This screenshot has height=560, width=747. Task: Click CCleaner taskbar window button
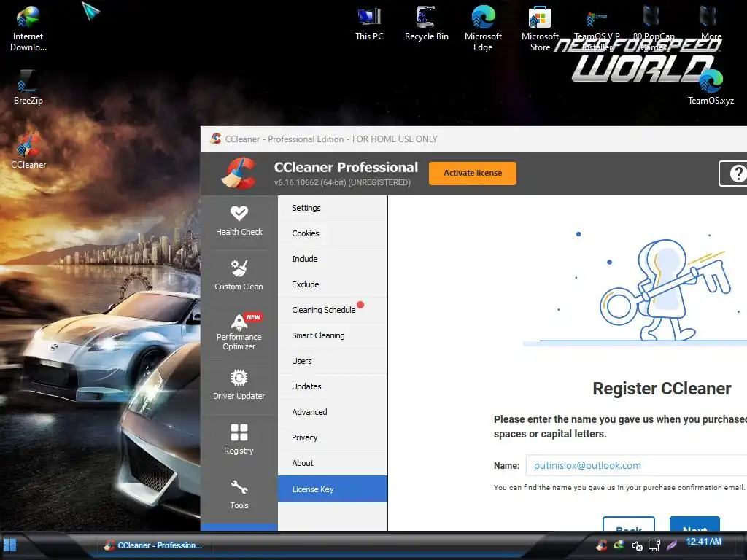(x=153, y=545)
